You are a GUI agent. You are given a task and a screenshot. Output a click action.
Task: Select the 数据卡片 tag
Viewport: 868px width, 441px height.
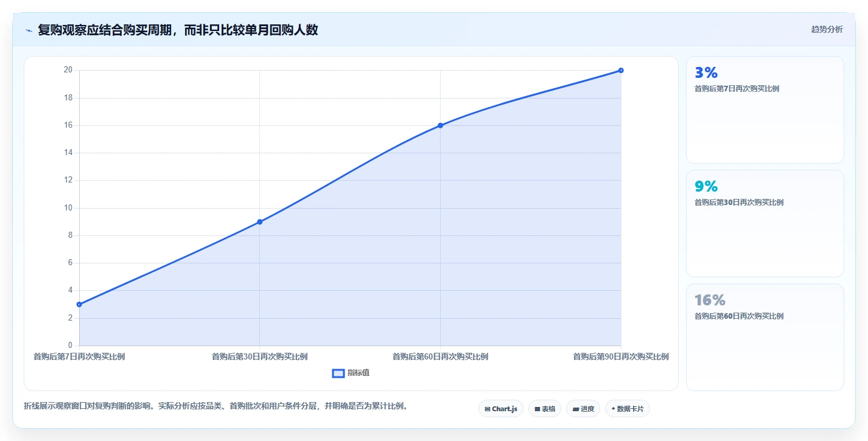[x=628, y=409]
